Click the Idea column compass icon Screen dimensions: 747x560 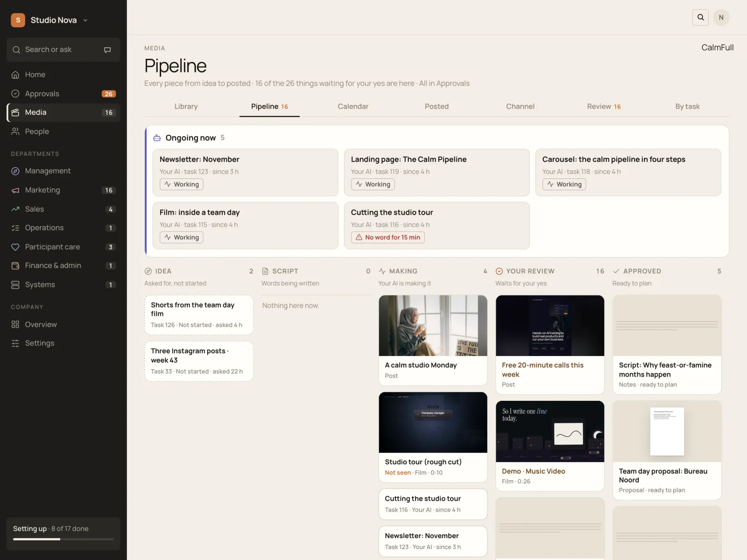148,271
